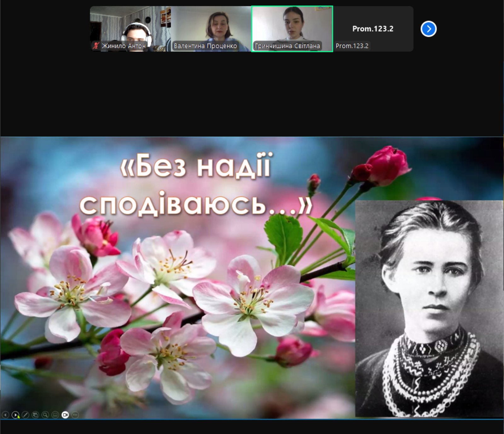The height and width of the screenshot is (434, 504).
Task: Toggle the camera icon in slideshow toolbar
Action: coord(65,415)
